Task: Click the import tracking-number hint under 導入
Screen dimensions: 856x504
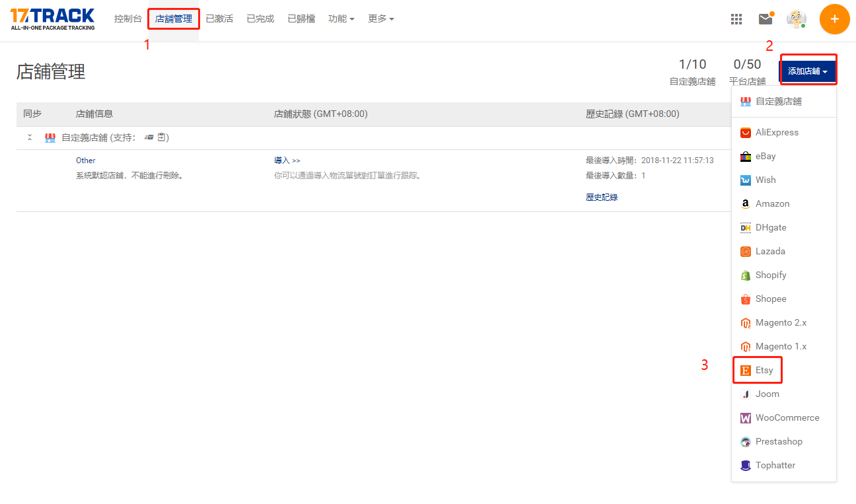Action: [347, 176]
